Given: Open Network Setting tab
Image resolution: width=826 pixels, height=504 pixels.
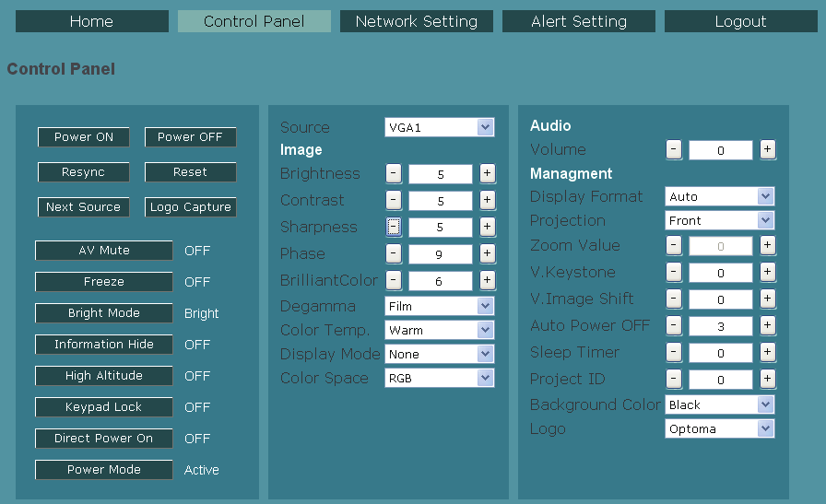Looking at the screenshot, I should [x=417, y=21].
